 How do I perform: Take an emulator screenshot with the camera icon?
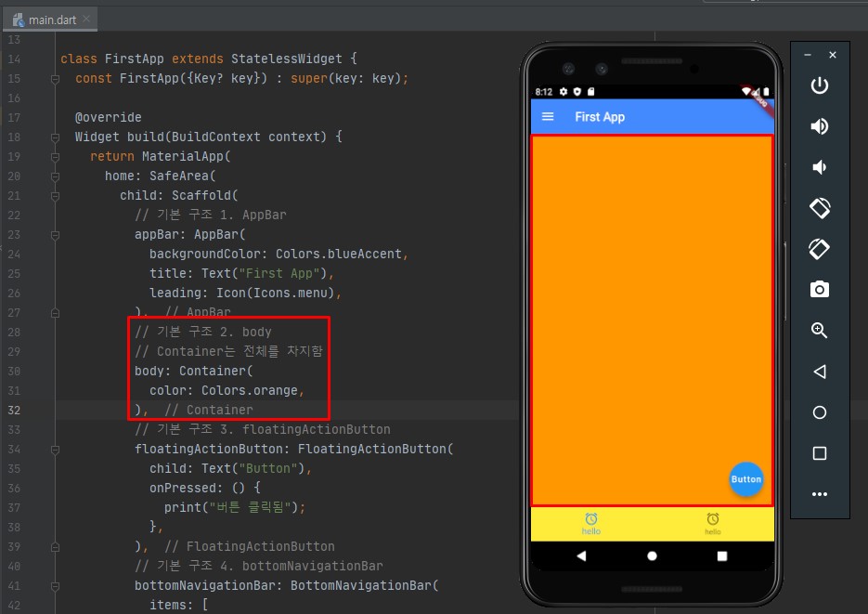820,289
